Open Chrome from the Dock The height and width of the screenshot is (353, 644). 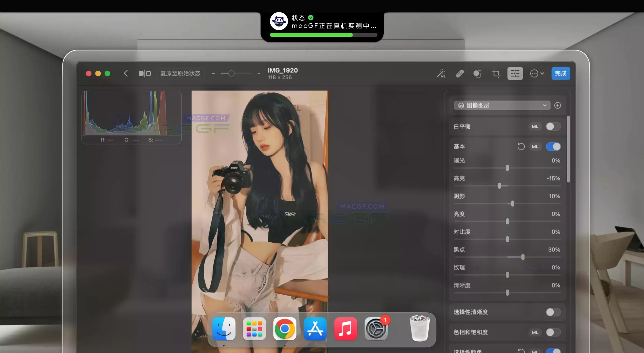point(285,329)
